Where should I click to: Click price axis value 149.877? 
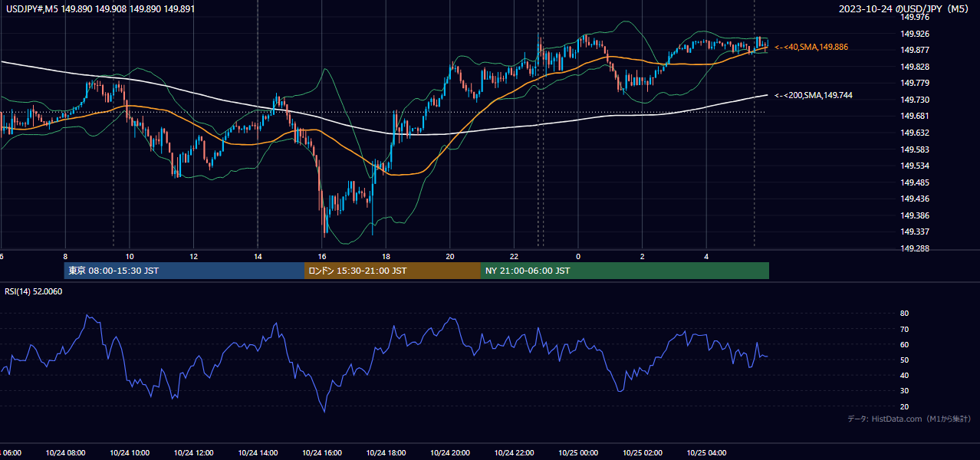[914, 50]
